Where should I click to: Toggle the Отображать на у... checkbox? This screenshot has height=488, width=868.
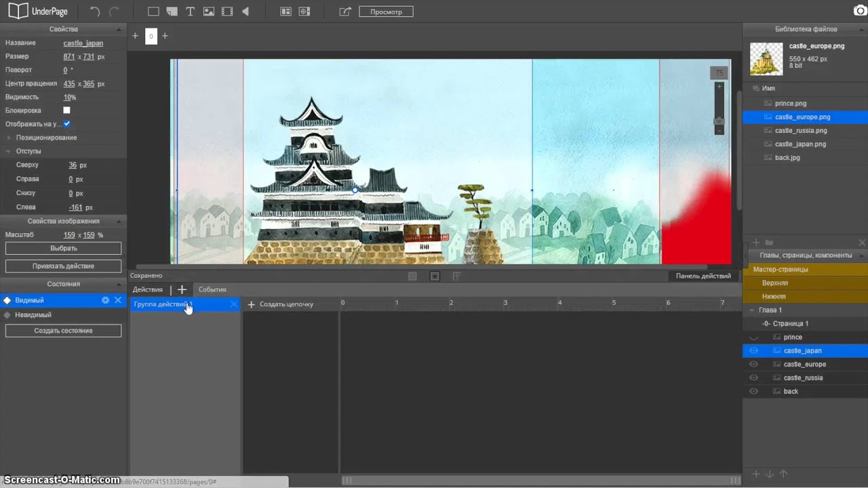tap(66, 124)
